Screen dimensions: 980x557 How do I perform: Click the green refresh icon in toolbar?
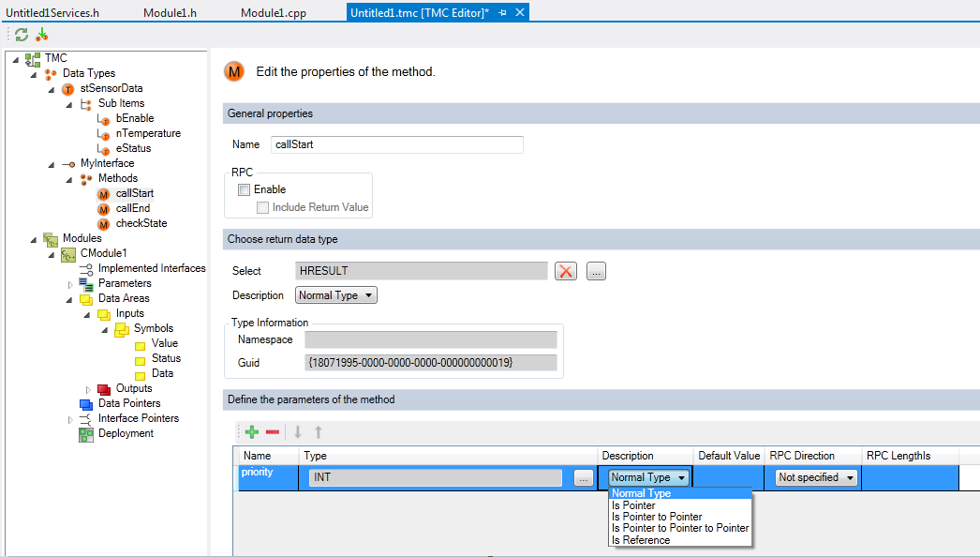[22, 35]
